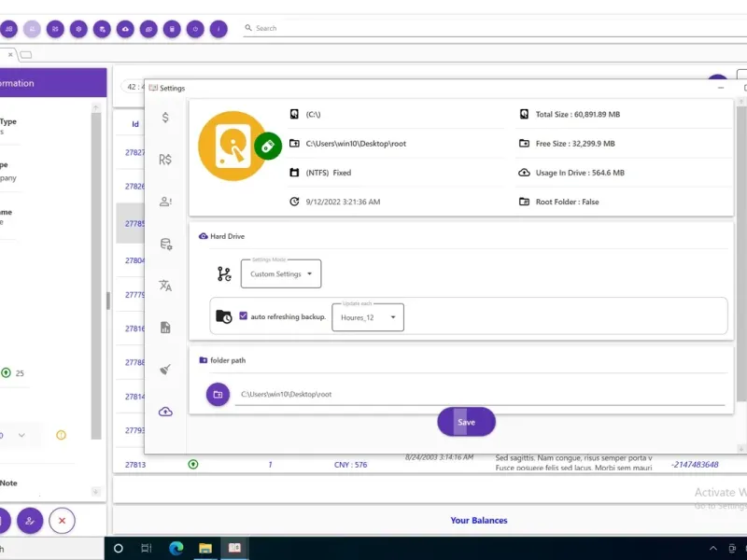Click the Your Balances link
Image resolution: width=747 pixels, height=560 pixels.
tap(479, 520)
